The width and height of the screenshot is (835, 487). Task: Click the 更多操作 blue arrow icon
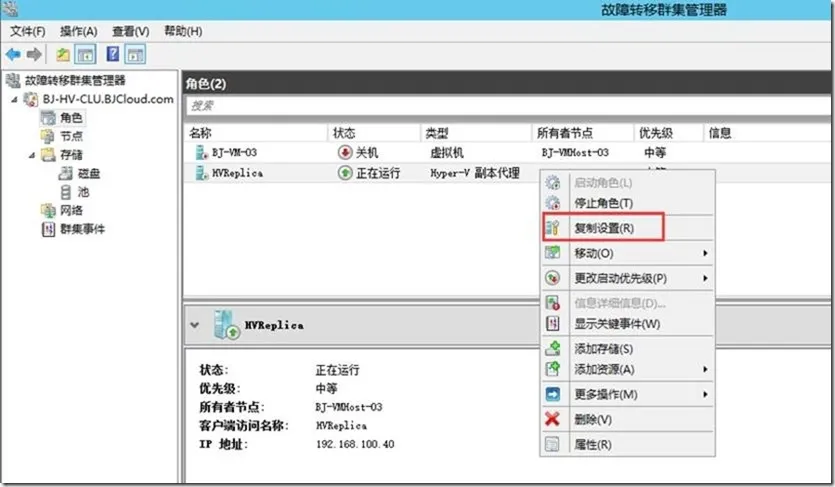(x=553, y=394)
